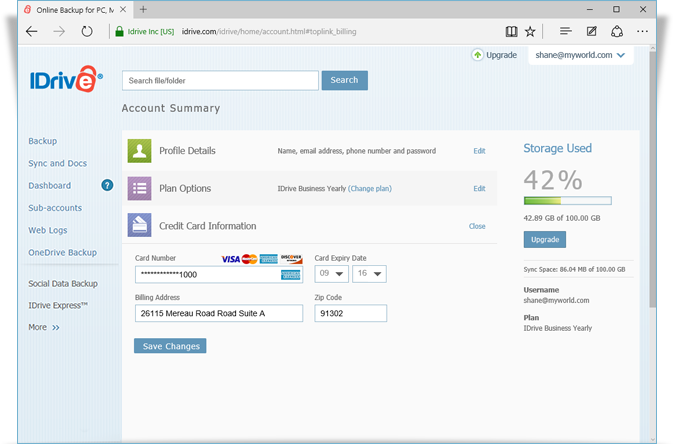Click the share icon in toolbar

point(617,31)
